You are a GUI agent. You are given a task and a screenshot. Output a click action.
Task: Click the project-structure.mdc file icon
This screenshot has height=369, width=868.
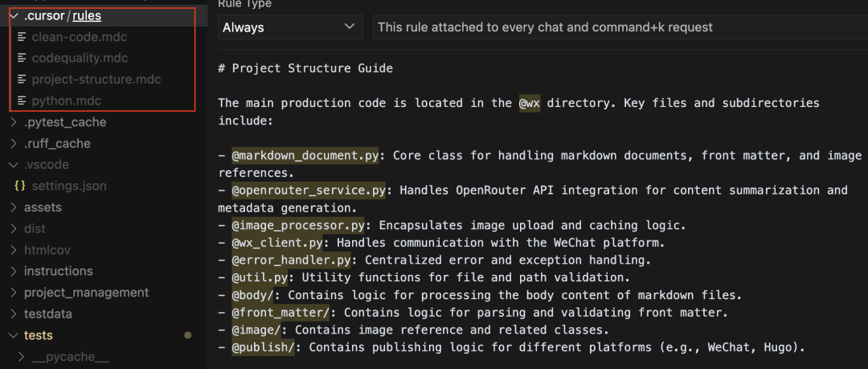23,80
